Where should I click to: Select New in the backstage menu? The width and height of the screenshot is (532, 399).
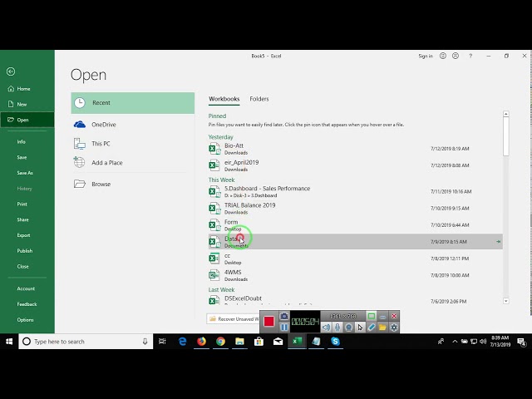point(27,104)
